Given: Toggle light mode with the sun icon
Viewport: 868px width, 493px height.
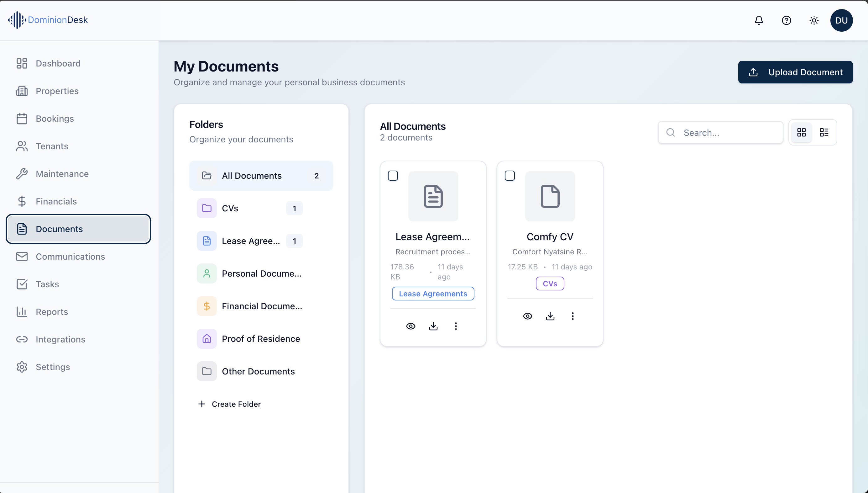Looking at the screenshot, I should [x=814, y=20].
